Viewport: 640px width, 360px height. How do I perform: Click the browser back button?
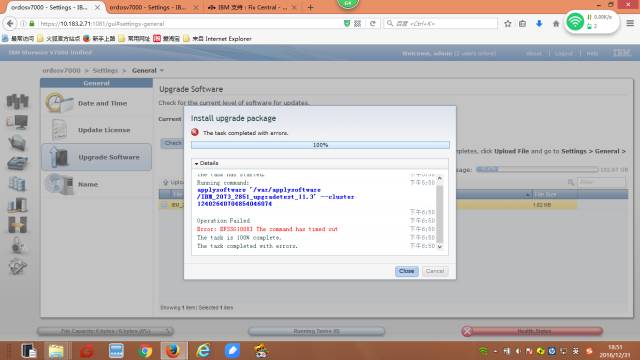[x=10, y=24]
